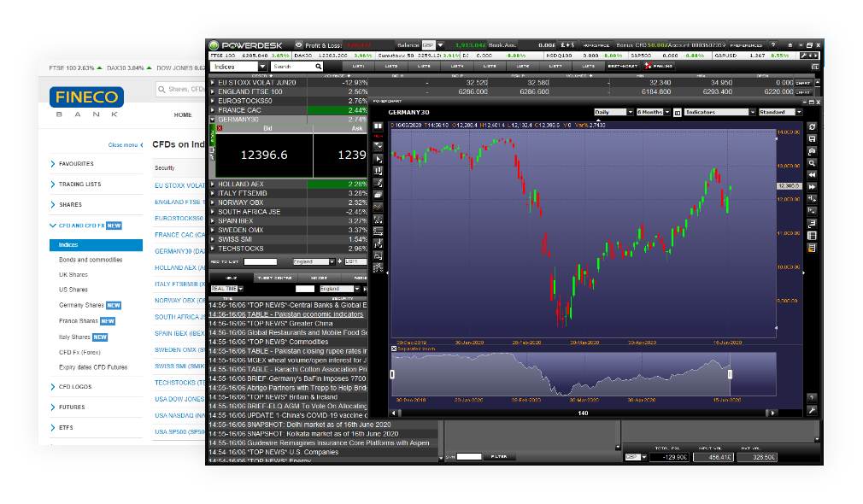The width and height of the screenshot is (863, 504).
Task: Open the Indices list dropdown
Action: point(239,67)
